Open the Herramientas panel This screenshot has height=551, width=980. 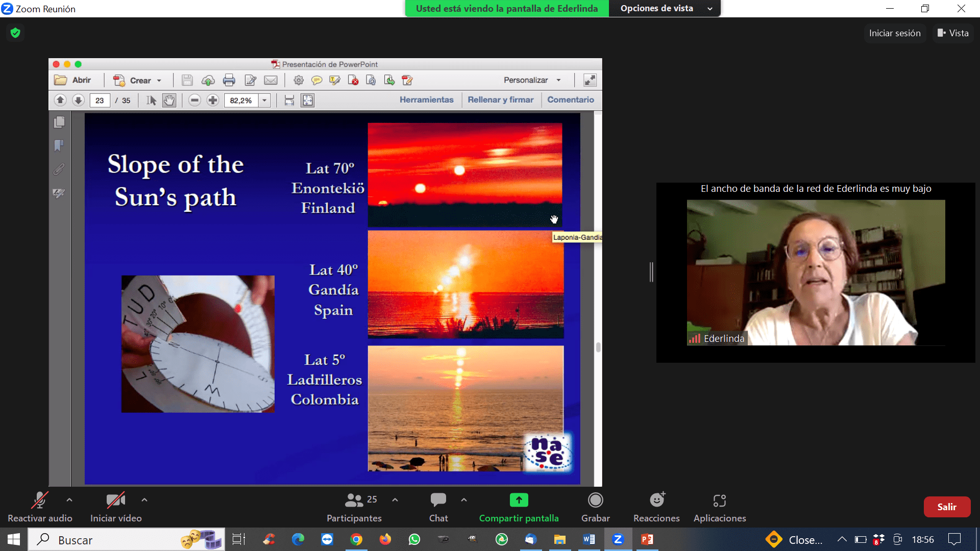click(x=426, y=100)
